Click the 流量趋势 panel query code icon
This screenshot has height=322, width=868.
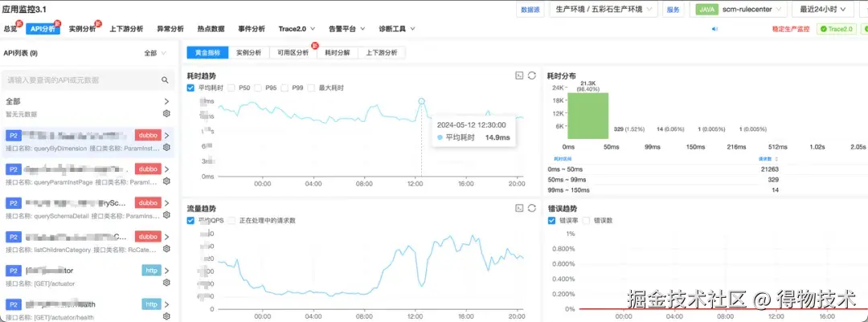tap(519, 208)
